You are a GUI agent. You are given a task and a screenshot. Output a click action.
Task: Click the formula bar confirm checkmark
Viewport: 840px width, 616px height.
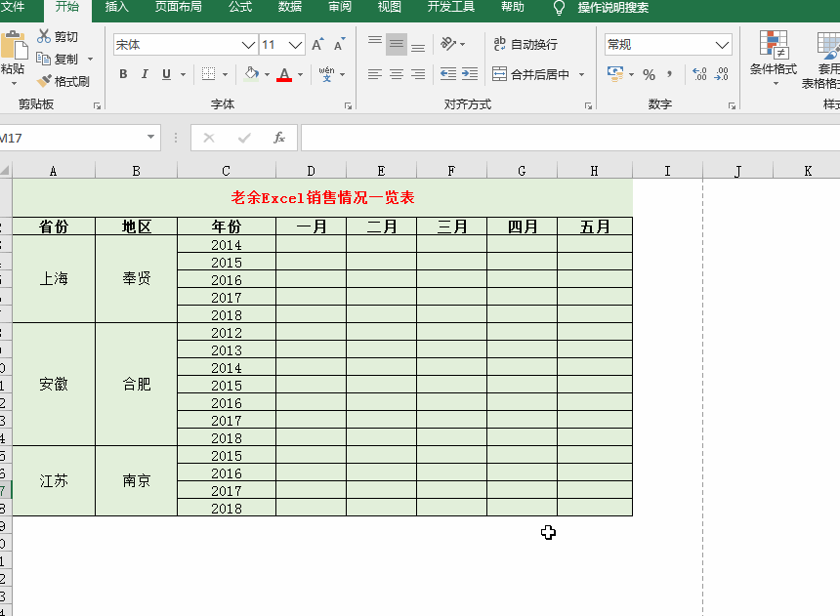[244, 139]
